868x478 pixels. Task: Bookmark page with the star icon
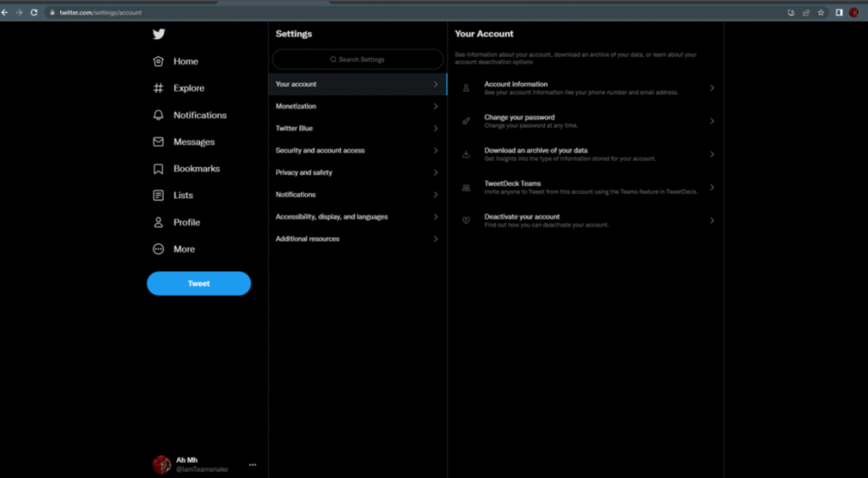tap(821, 12)
